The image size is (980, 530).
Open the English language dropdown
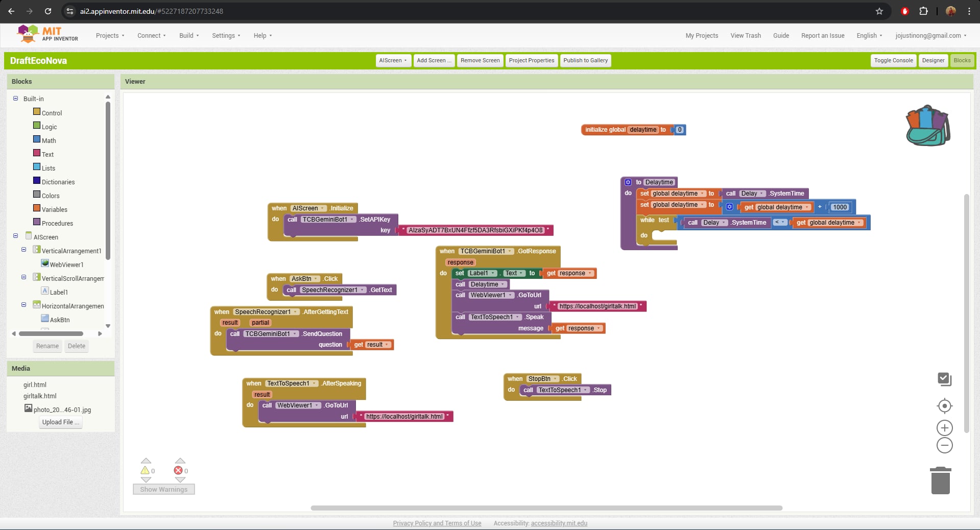pos(869,36)
